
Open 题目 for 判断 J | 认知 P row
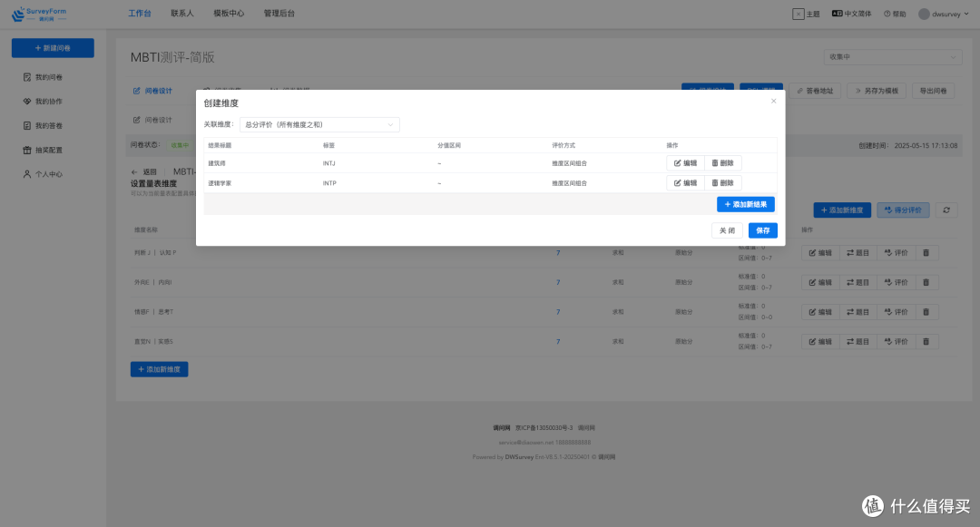pos(857,253)
